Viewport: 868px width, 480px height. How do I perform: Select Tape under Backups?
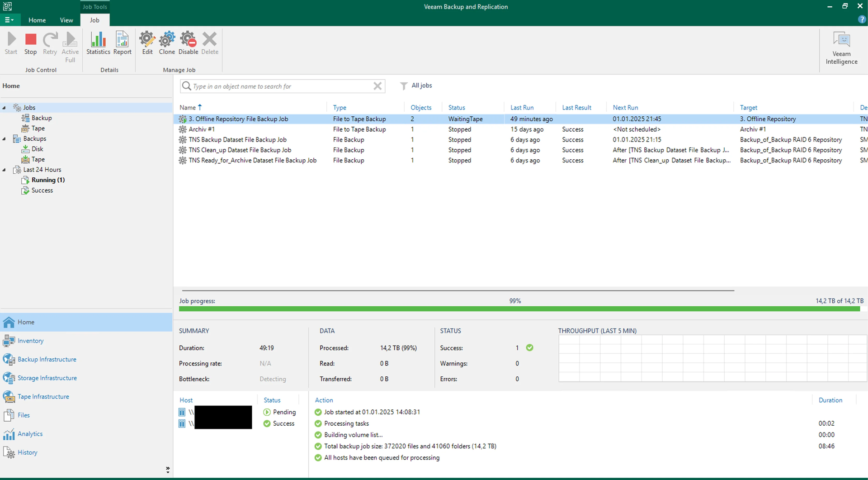point(38,159)
